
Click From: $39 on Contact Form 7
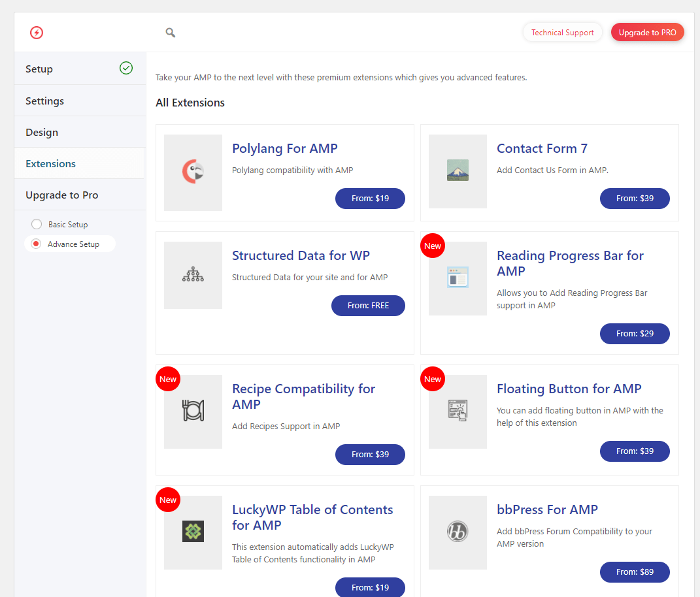coord(635,199)
